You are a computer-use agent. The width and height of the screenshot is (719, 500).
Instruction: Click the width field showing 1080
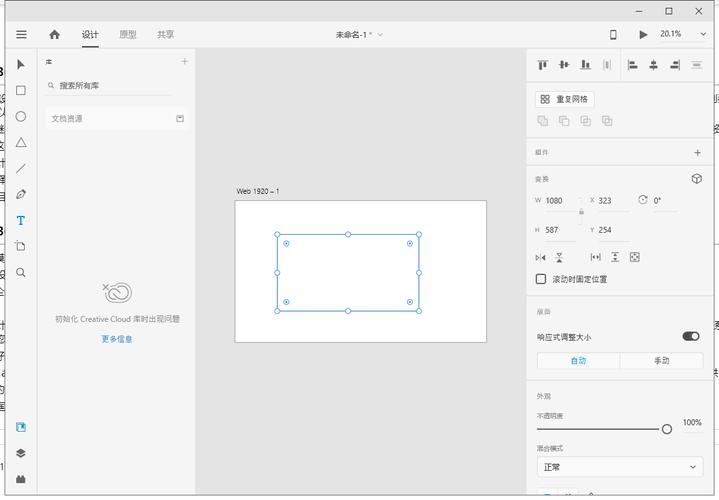559,201
